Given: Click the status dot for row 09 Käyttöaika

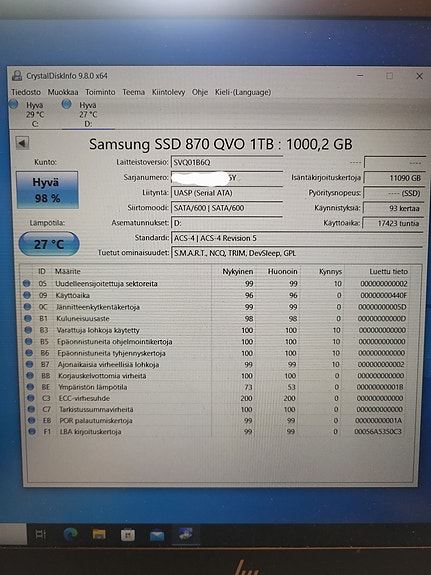Looking at the screenshot, I should (26, 295).
